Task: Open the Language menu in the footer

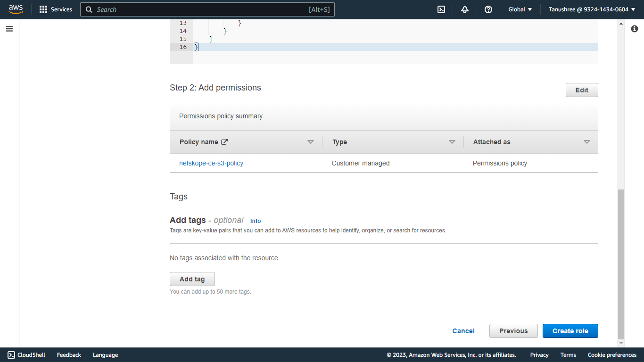Action: tap(105, 355)
